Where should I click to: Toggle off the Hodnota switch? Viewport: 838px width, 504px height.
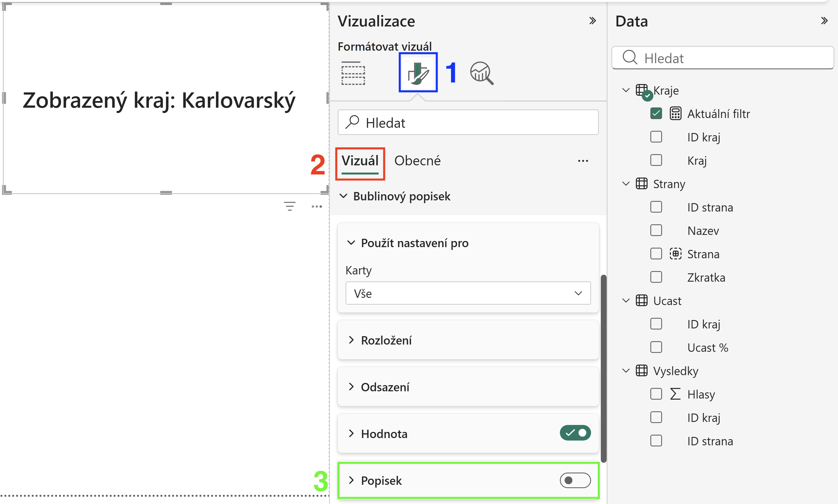(x=575, y=433)
